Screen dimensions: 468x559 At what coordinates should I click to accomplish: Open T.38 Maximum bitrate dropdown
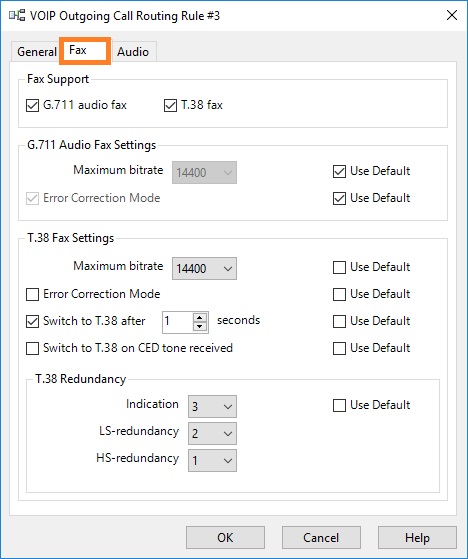point(204,268)
